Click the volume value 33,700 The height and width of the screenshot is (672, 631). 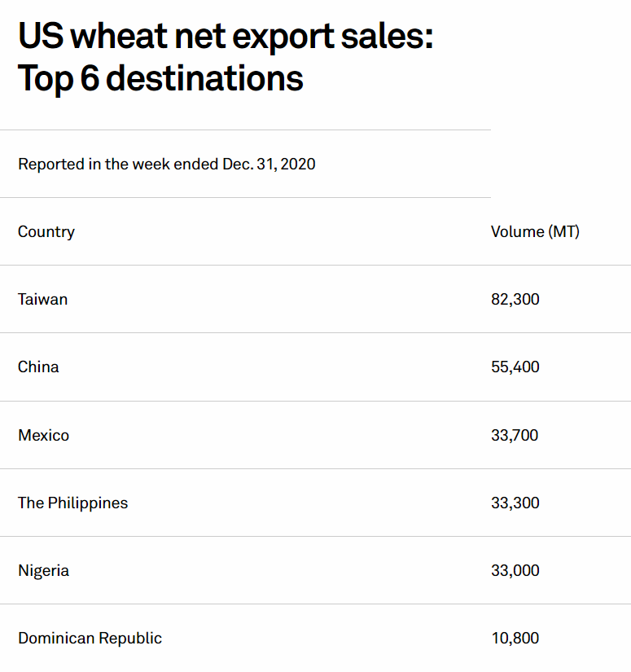tap(515, 435)
